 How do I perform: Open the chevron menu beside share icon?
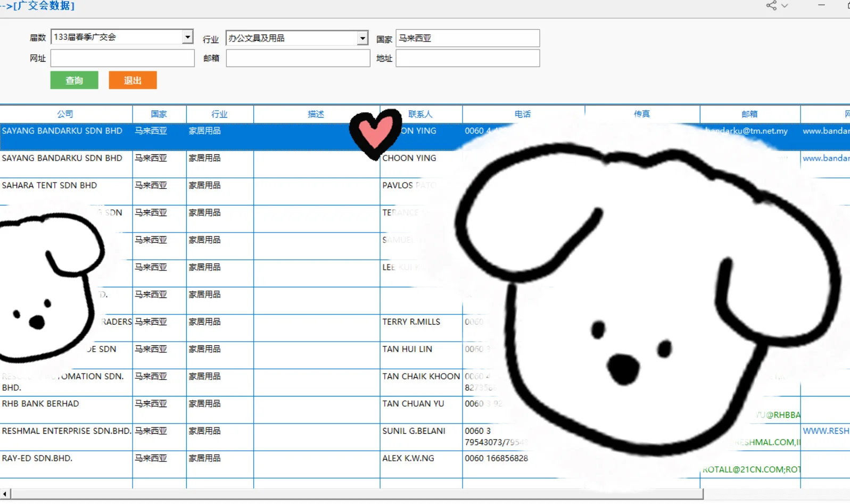785,6
